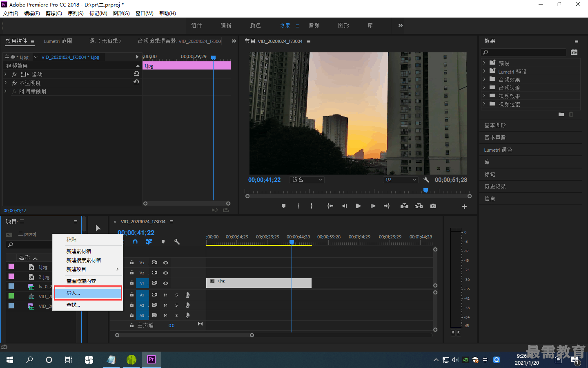The image size is (588, 368).
Task: Toggle V2 track output eye
Action: click(x=166, y=273)
